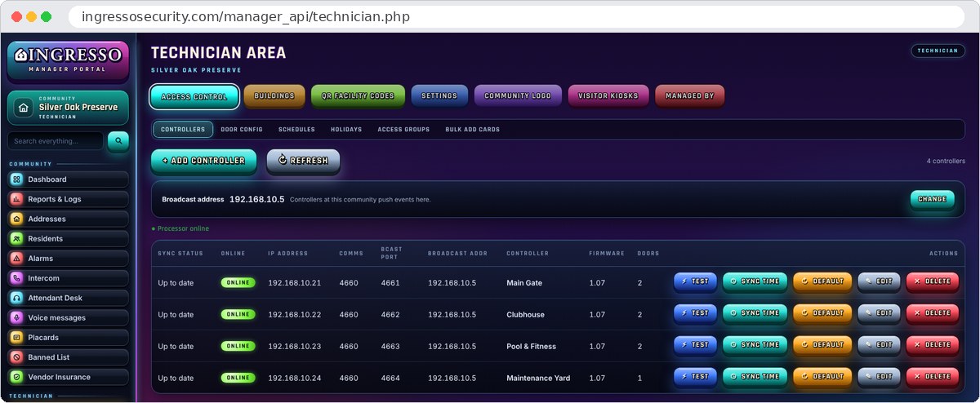Edit the Maintenance Yard controller

tap(880, 377)
